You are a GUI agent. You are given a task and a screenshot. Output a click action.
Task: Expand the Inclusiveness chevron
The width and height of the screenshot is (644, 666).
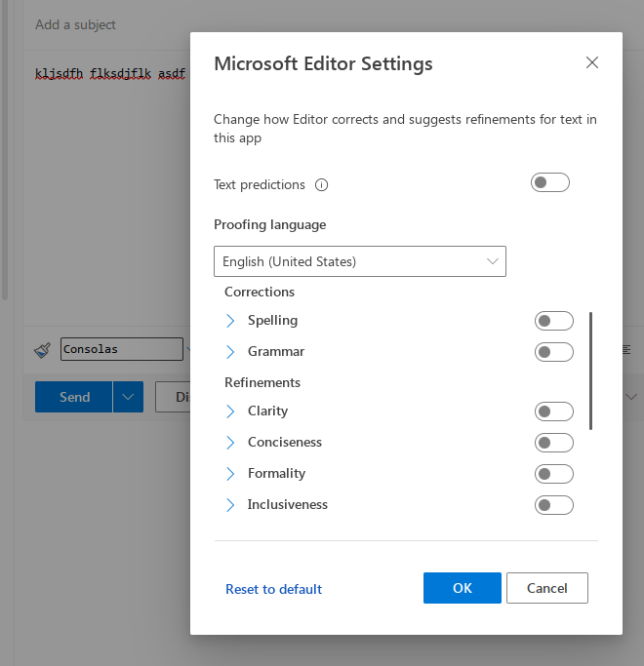[230, 505]
